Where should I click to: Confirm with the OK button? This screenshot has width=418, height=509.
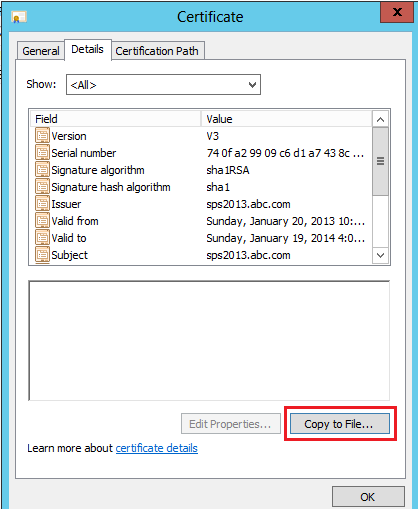368,497
